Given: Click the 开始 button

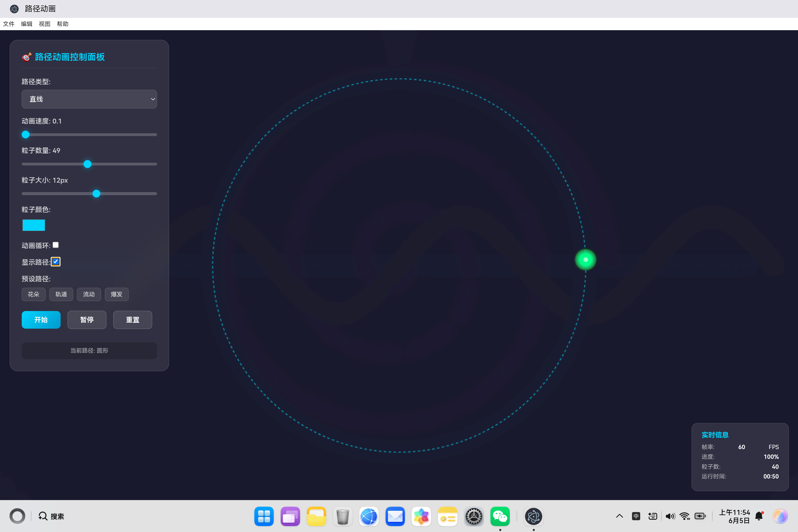Looking at the screenshot, I should 41,320.
